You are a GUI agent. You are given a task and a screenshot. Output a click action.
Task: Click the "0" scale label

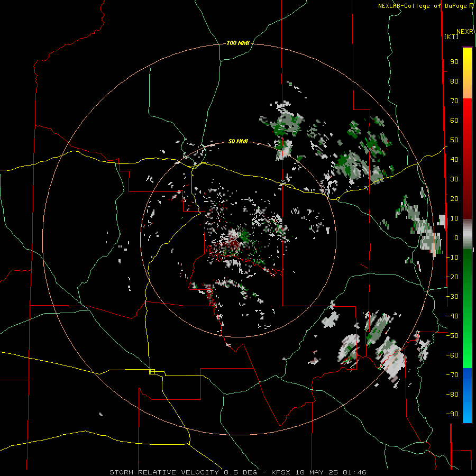(x=456, y=237)
